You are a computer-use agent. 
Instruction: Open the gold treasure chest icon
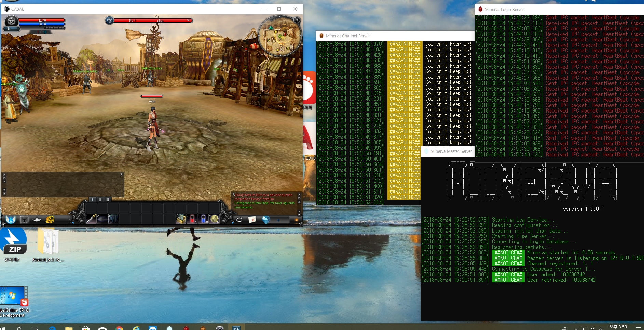[x=50, y=220]
